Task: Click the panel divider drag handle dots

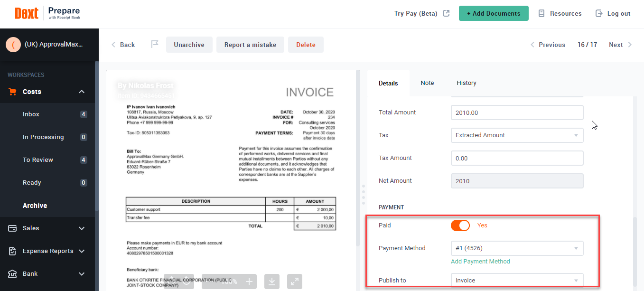Action: coord(363,194)
